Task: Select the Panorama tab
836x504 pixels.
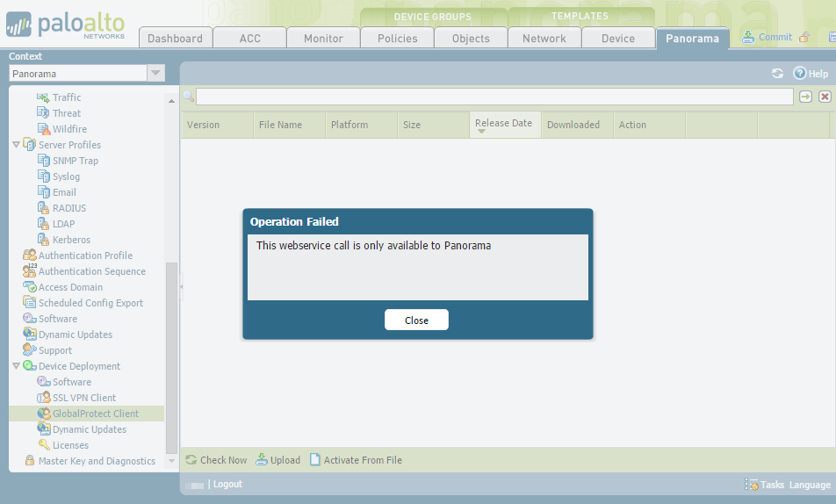Action: (692, 39)
